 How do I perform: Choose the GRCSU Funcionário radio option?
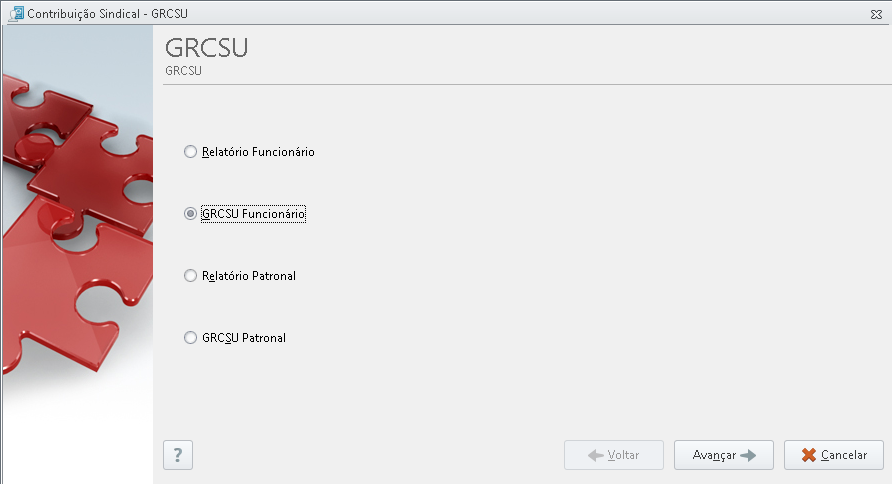[190, 214]
